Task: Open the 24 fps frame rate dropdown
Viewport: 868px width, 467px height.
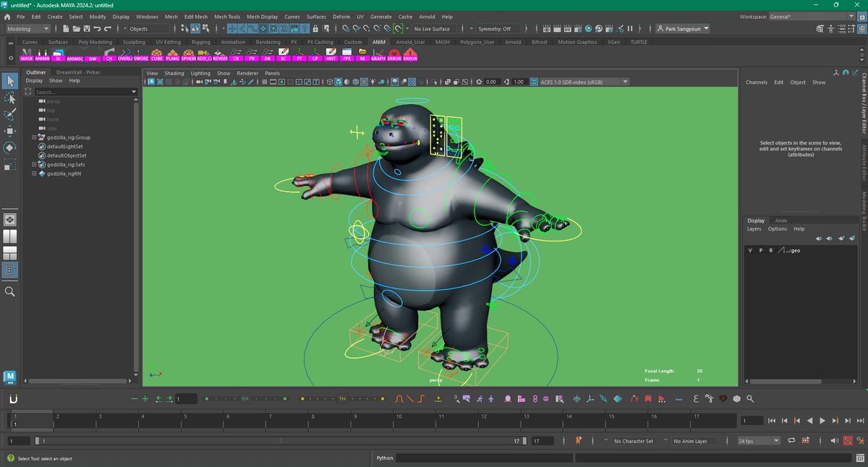Action: click(758, 440)
